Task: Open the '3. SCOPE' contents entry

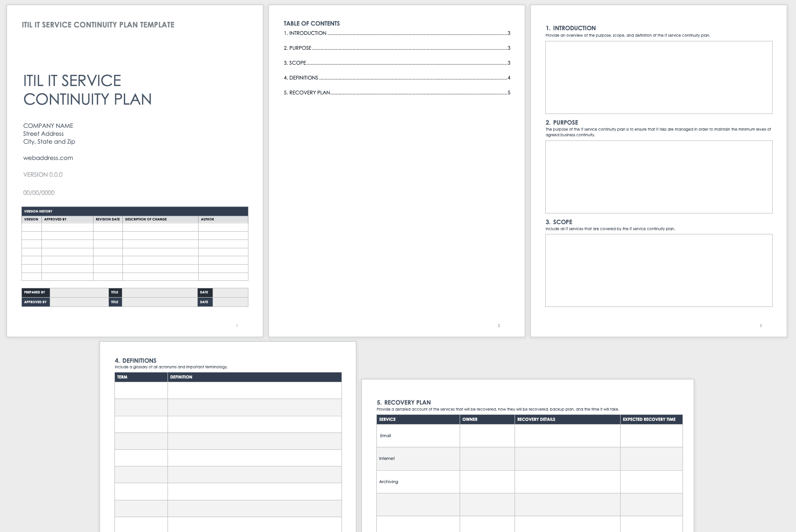Action: [397, 63]
